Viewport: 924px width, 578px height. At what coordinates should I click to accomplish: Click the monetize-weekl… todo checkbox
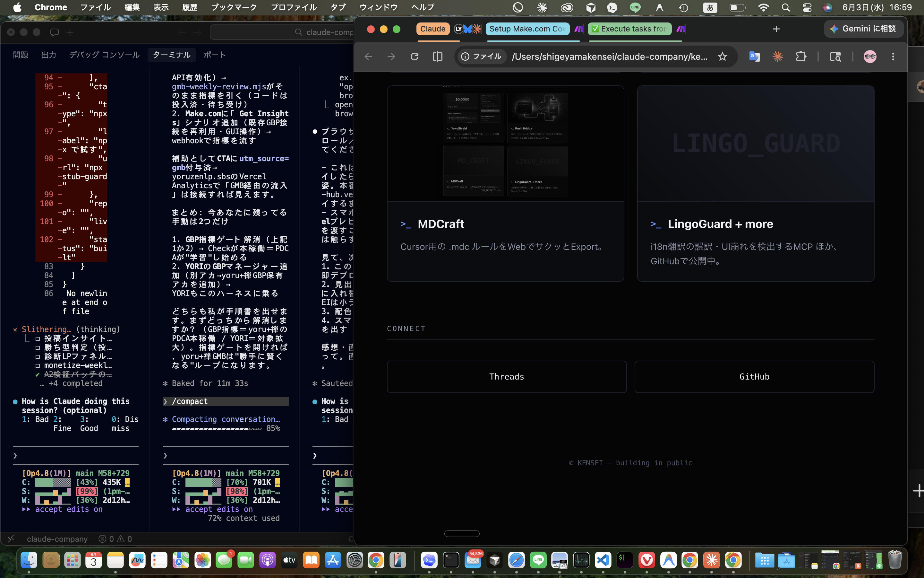click(x=38, y=365)
